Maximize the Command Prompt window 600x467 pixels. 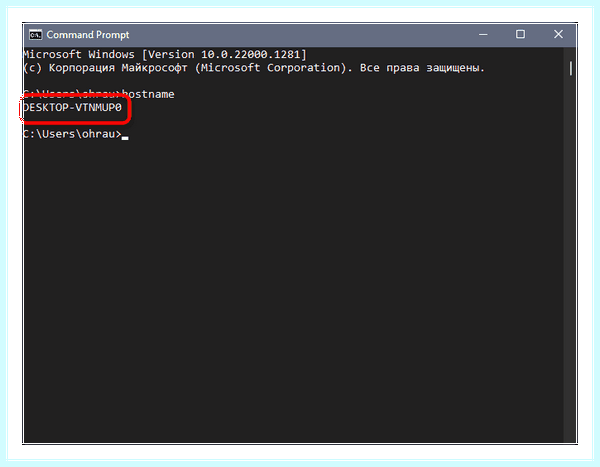pyautogui.click(x=520, y=35)
